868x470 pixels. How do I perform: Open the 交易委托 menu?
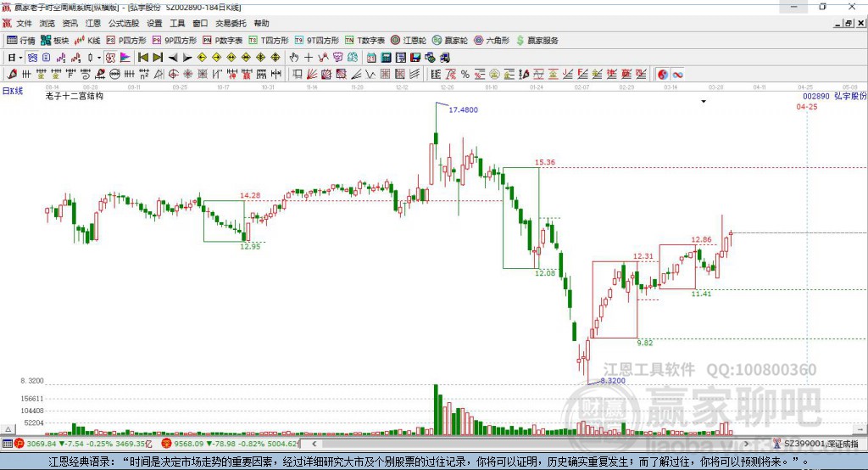(231, 23)
